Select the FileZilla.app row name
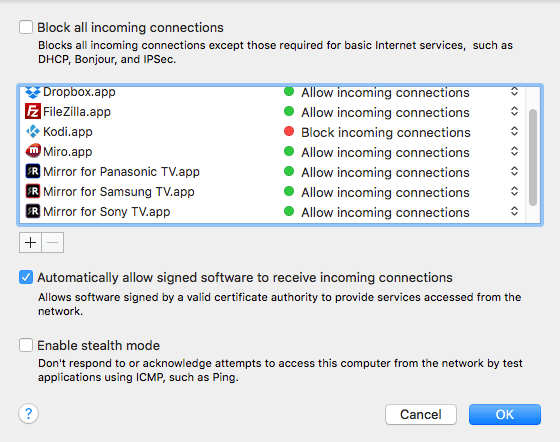 pos(77,112)
